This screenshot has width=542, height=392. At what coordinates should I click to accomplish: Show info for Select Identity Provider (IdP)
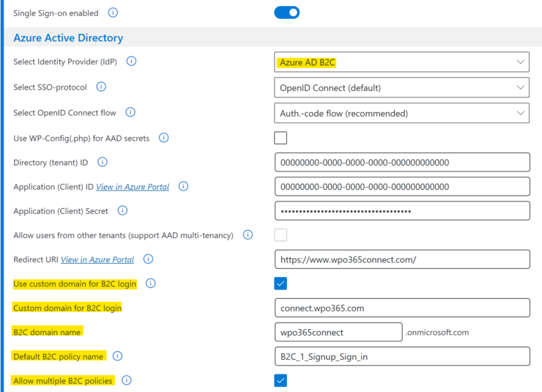pyautogui.click(x=131, y=62)
